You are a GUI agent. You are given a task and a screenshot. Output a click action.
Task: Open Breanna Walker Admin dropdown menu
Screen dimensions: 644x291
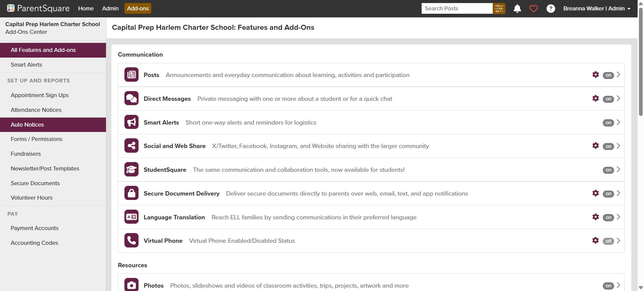tap(597, 8)
